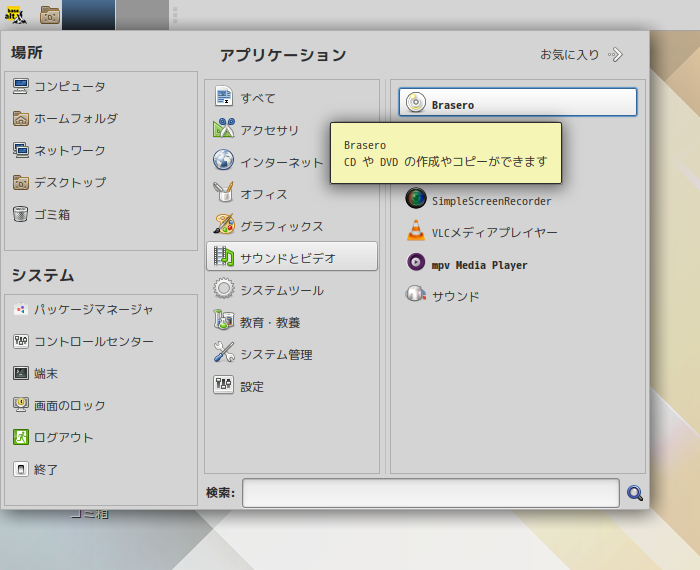Select the オフィス category icon

[223, 192]
